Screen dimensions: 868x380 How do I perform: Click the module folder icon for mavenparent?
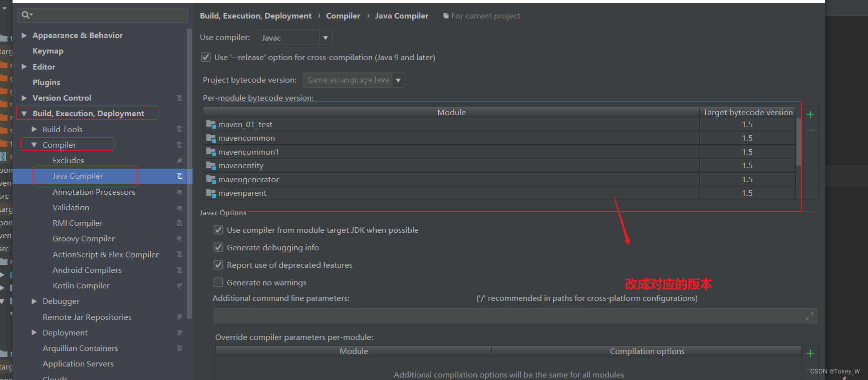[x=211, y=193]
